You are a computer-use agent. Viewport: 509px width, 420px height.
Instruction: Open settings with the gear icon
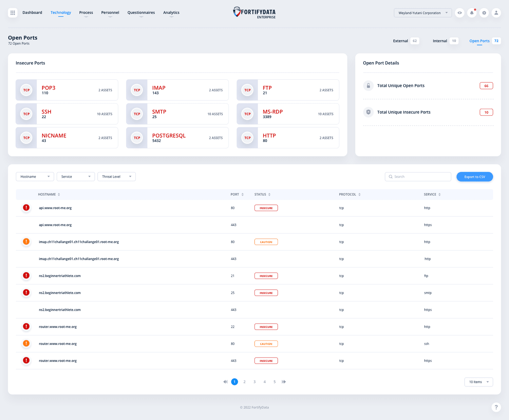point(484,13)
